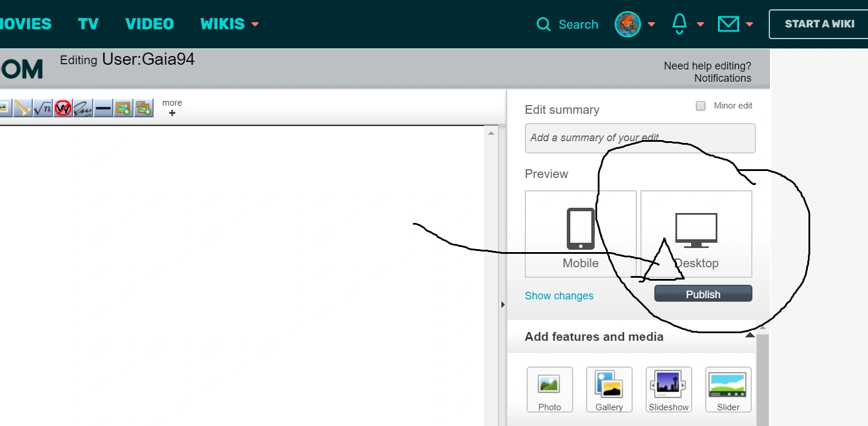Insert signature using the signature icon
The width and height of the screenshot is (868, 426).
[83, 108]
